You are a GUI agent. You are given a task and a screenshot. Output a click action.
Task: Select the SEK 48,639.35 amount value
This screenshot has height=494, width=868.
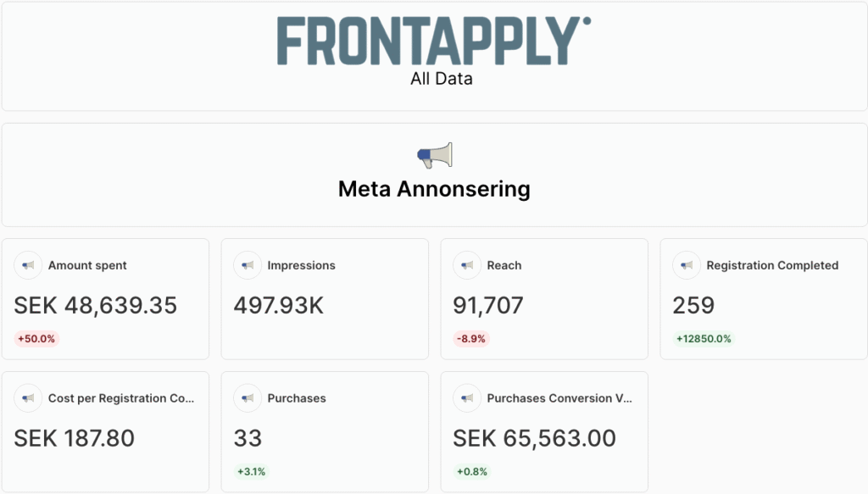pos(96,306)
